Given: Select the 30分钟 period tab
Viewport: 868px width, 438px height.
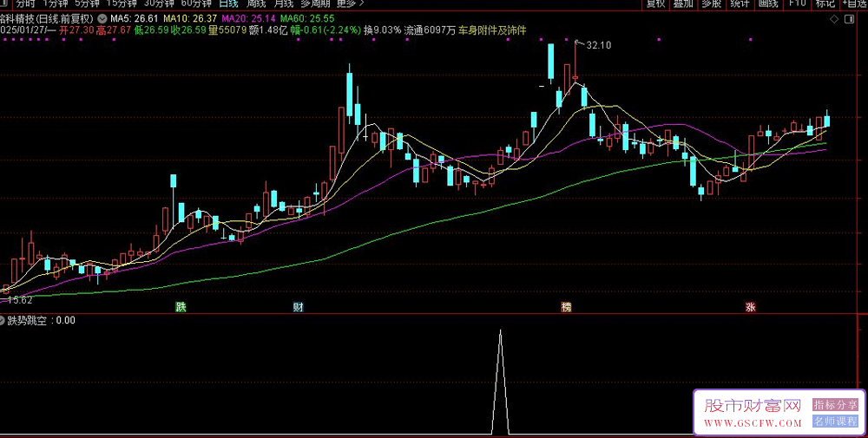Looking at the screenshot, I should point(158,3).
